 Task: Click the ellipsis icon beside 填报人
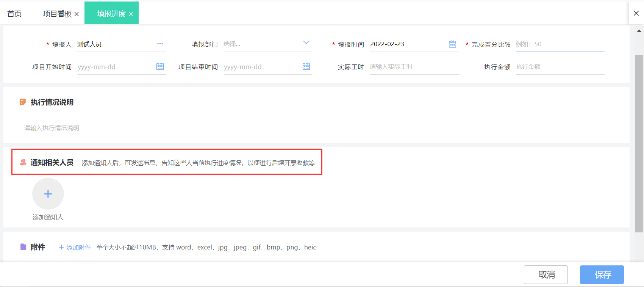pos(160,44)
